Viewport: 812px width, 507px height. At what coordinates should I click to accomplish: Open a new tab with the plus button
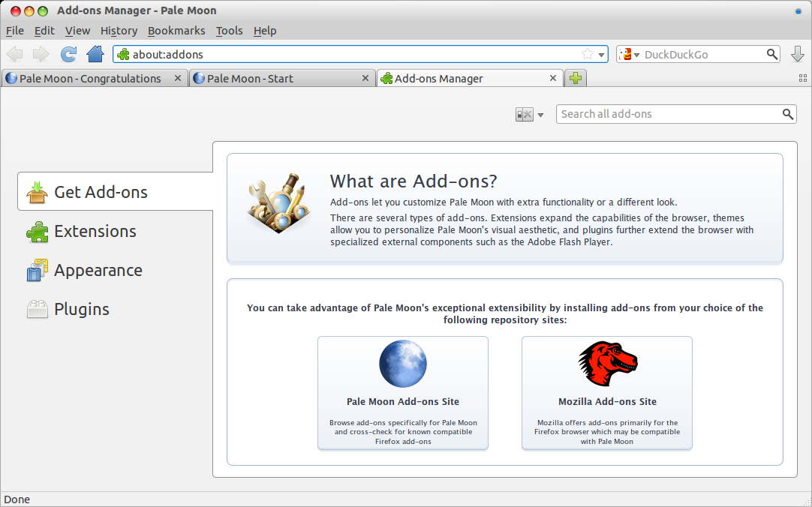[576, 78]
